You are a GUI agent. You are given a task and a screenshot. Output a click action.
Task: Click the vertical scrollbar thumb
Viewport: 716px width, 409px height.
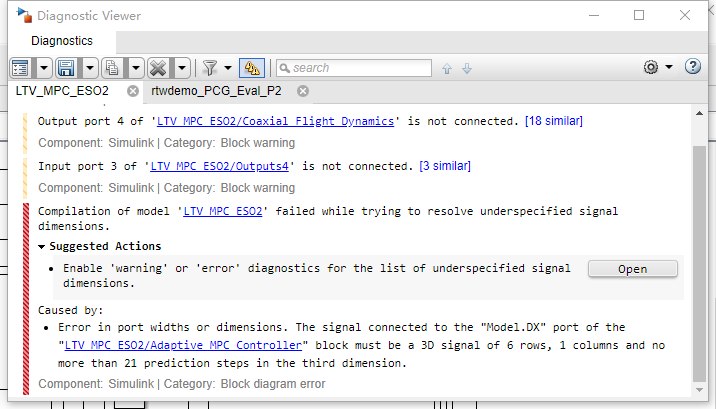tap(699, 263)
